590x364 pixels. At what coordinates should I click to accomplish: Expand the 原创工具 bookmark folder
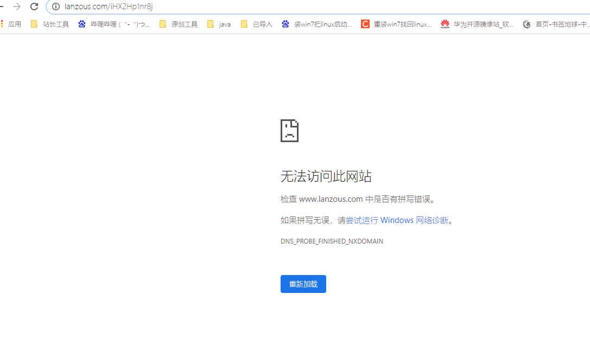click(x=179, y=24)
